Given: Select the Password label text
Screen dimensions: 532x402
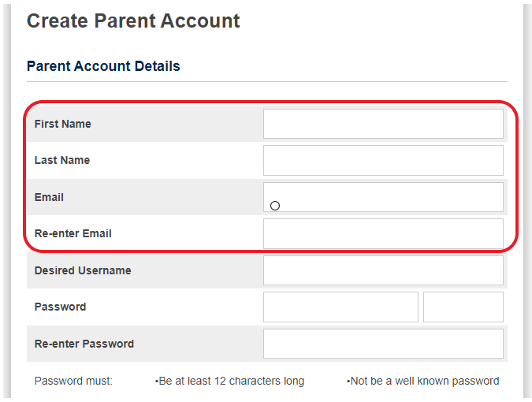Looking at the screenshot, I should (x=60, y=307).
